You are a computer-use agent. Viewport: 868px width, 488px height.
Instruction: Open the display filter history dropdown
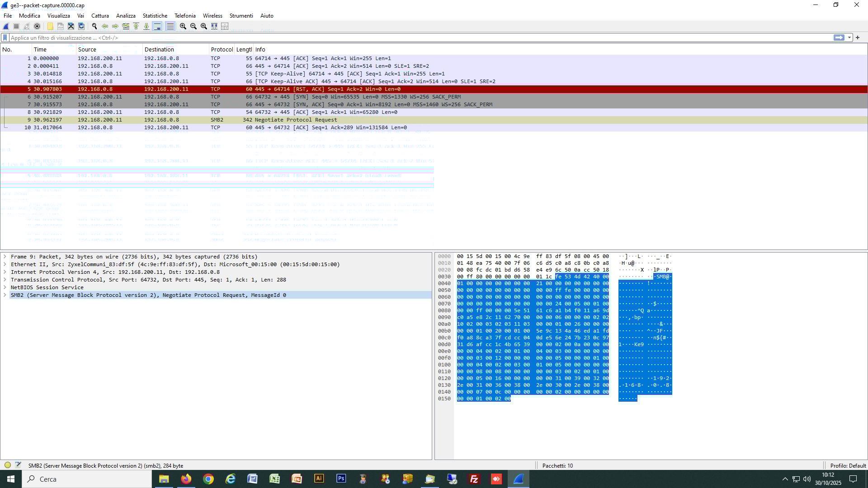click(x=849, y=38)
